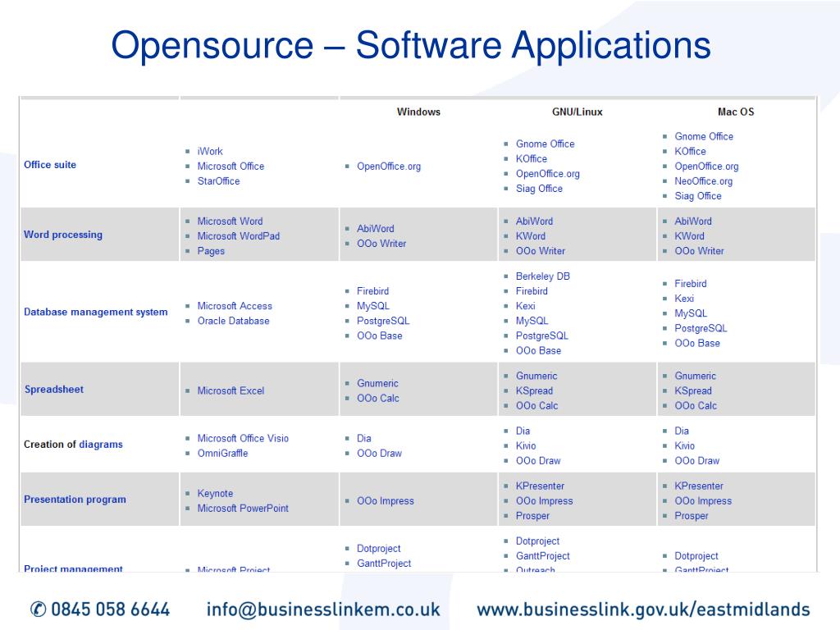This screenshot has width=840, height=630.
Task: Click the Windows column header
Action: pyautogui.click(x=418, y=112)
